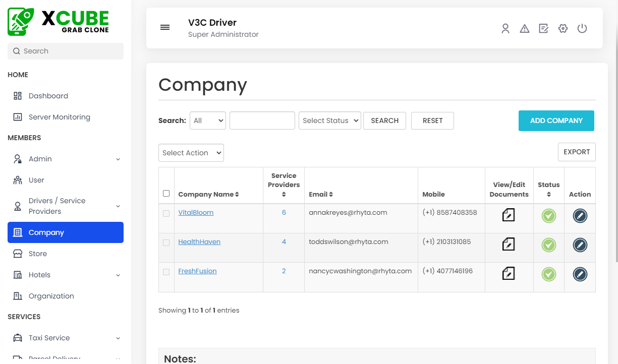Click the ADD COMPANY button
The height and width of the screenshot is (364, 618).
tap(556, 120)
